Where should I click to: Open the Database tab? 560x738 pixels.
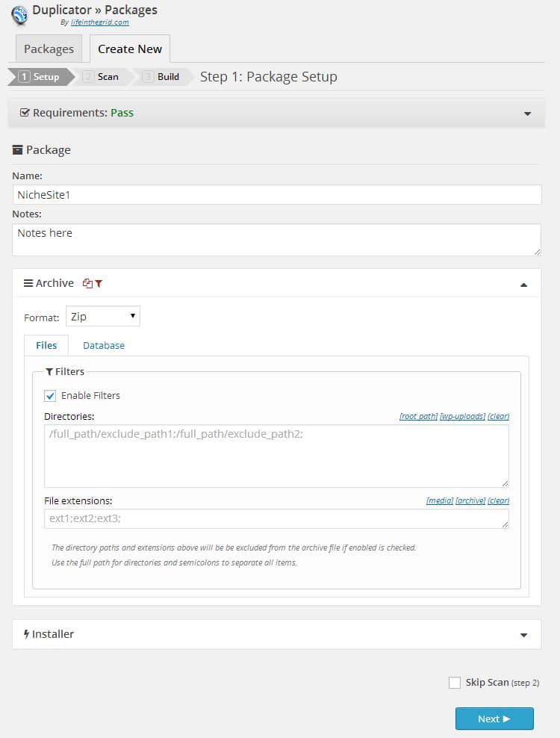point(104,346)
